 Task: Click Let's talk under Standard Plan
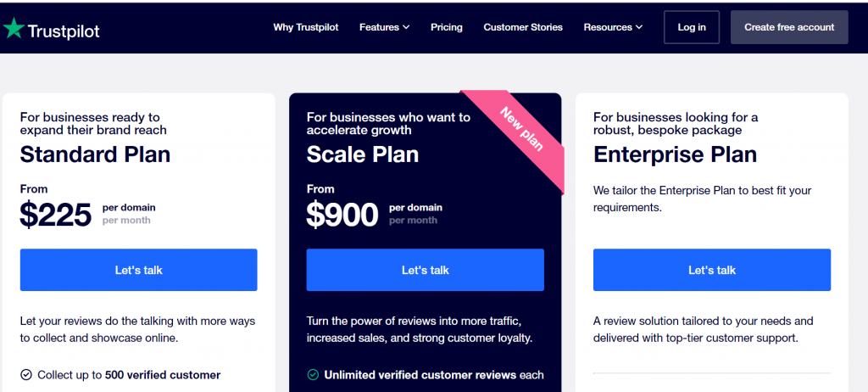(x=139, y=270)
